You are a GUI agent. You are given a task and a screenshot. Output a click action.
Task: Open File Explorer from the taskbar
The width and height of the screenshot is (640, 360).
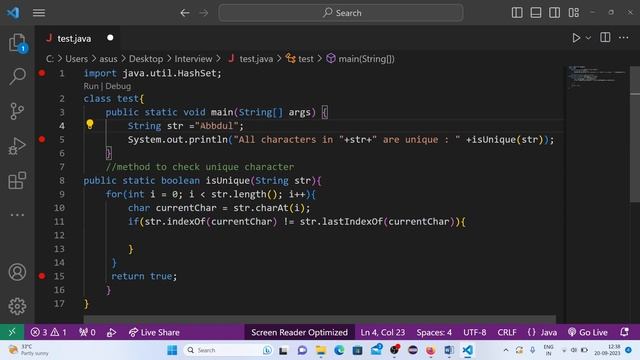(320, 350)
